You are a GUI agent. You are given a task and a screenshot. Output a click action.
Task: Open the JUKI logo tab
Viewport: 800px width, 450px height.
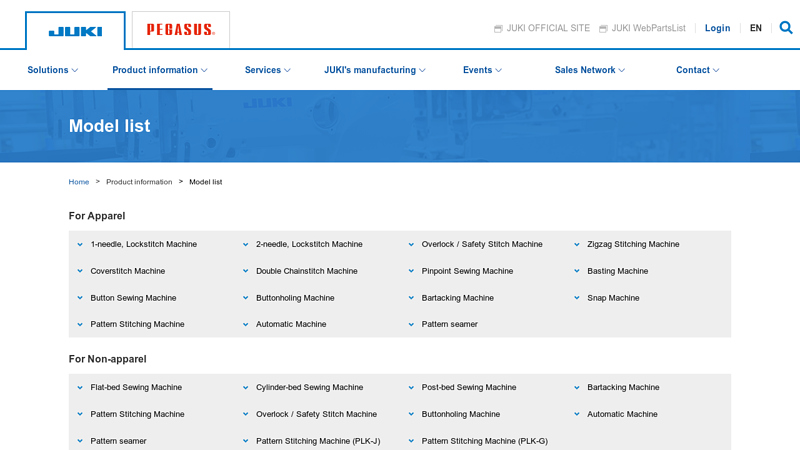[75, 31]
